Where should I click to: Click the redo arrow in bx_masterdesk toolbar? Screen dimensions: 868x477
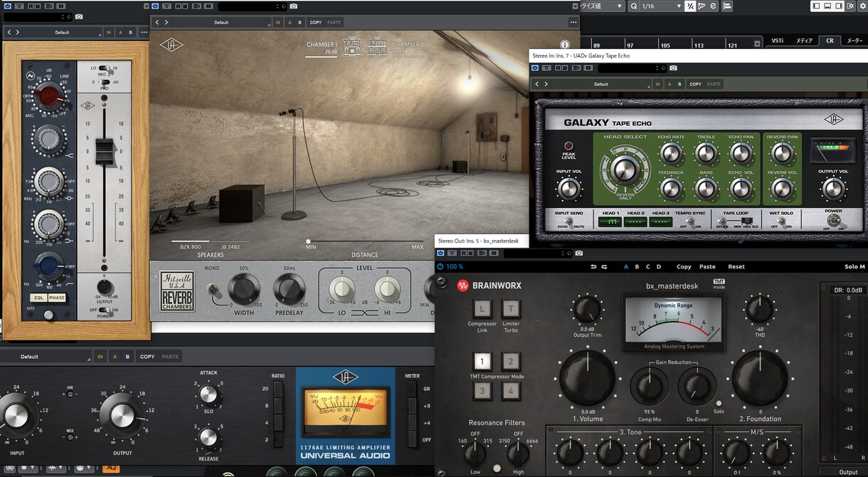[x=604, y=267]
